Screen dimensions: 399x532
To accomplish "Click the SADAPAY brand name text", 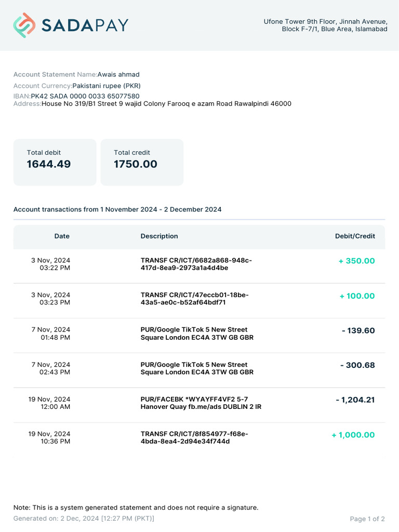I will 85,25.
